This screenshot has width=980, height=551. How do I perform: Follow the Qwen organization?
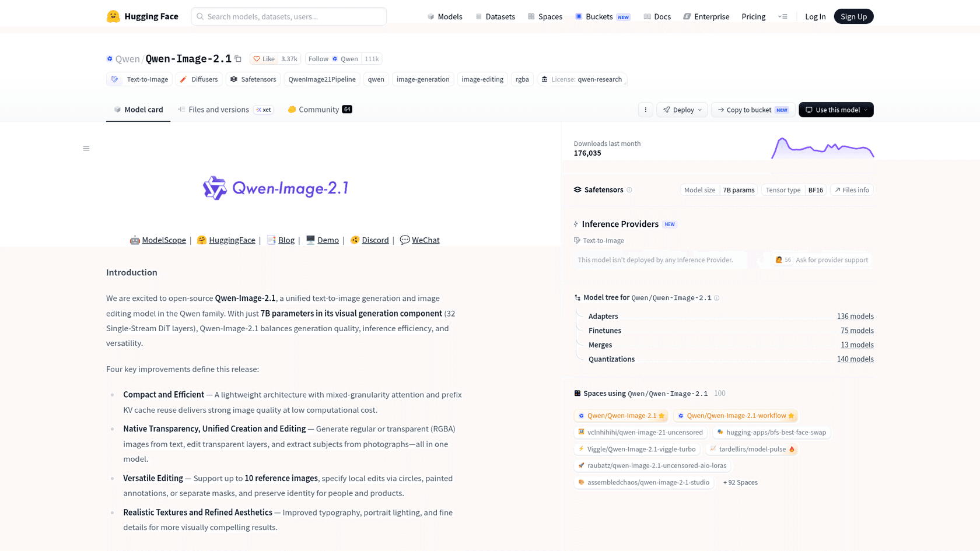pos(334,59)
